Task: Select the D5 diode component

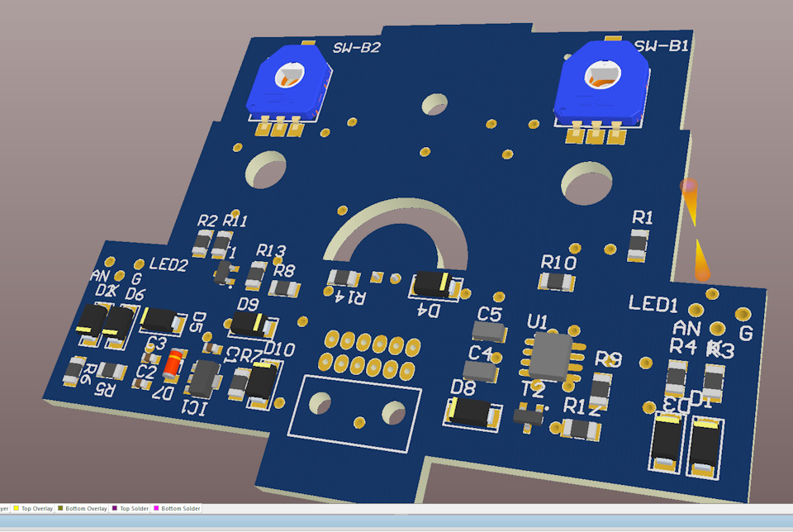Action: point(163,321)
